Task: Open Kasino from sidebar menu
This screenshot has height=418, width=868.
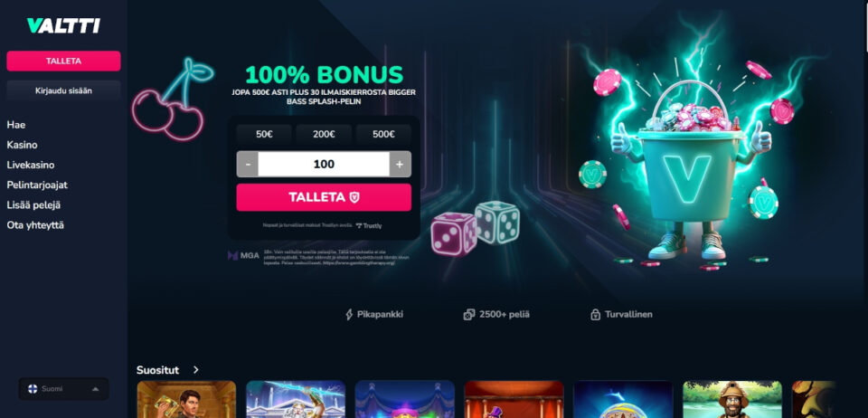Action: click(x=22, y=145)
